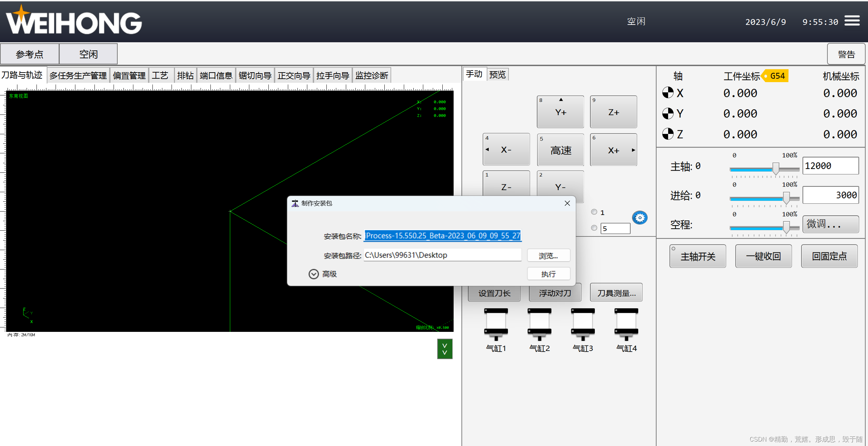Switch to the 预览 preview tab
The width and height of the screenshot is (868, 446).
(x=497, y=74)
